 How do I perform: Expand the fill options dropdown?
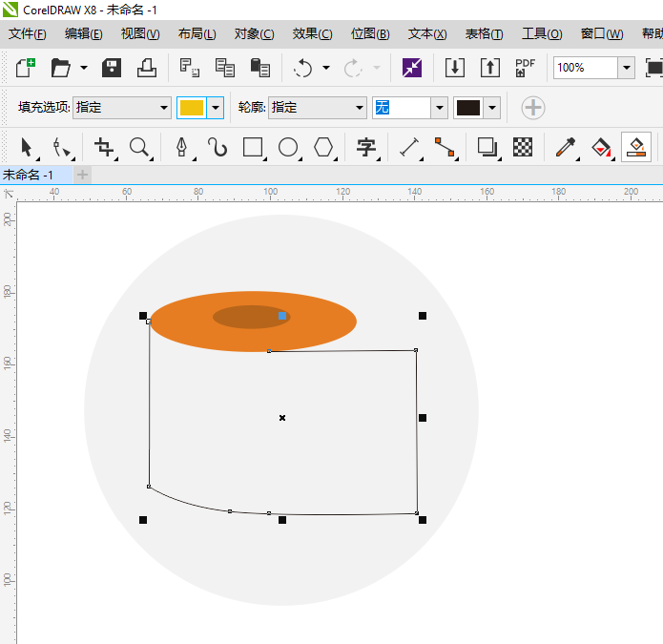click(162, 108)
